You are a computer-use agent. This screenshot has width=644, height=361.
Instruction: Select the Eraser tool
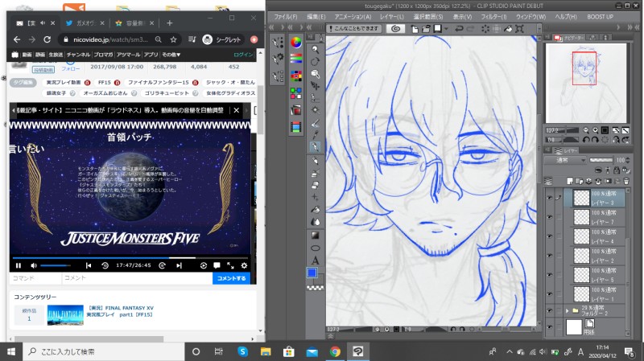tap(315, 185)
